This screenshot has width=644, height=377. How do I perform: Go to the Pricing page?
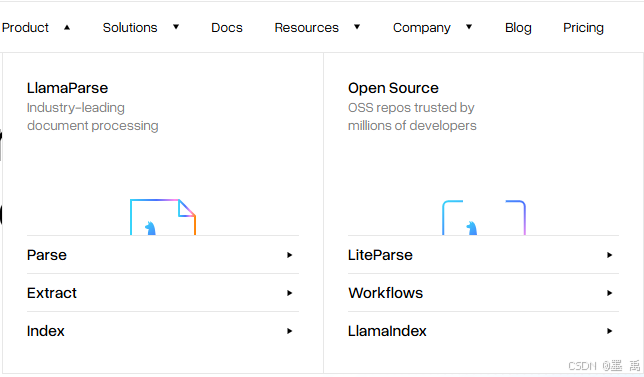[x=583, y=28]
